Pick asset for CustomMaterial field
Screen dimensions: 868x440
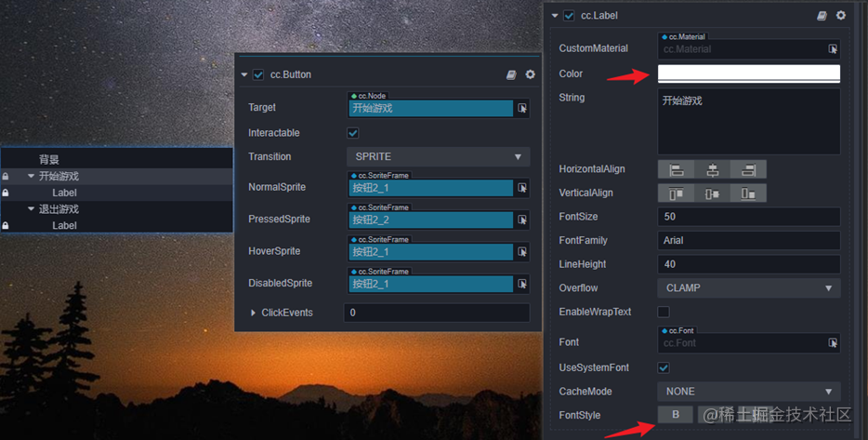[x=833, y=49]
